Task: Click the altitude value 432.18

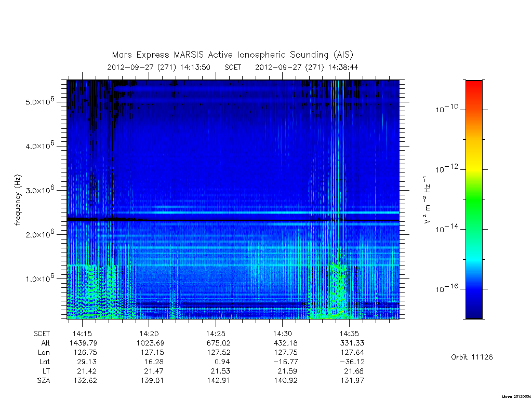Action: (285, 343)
